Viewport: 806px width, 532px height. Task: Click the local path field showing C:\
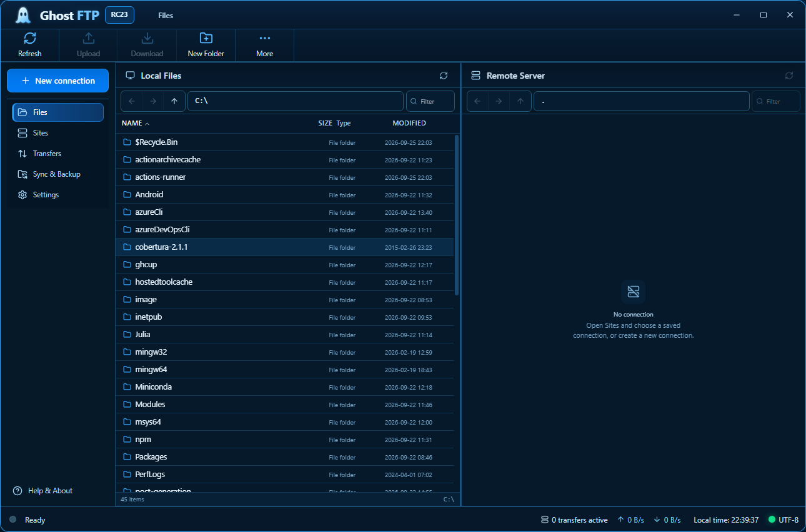point(296,101)
